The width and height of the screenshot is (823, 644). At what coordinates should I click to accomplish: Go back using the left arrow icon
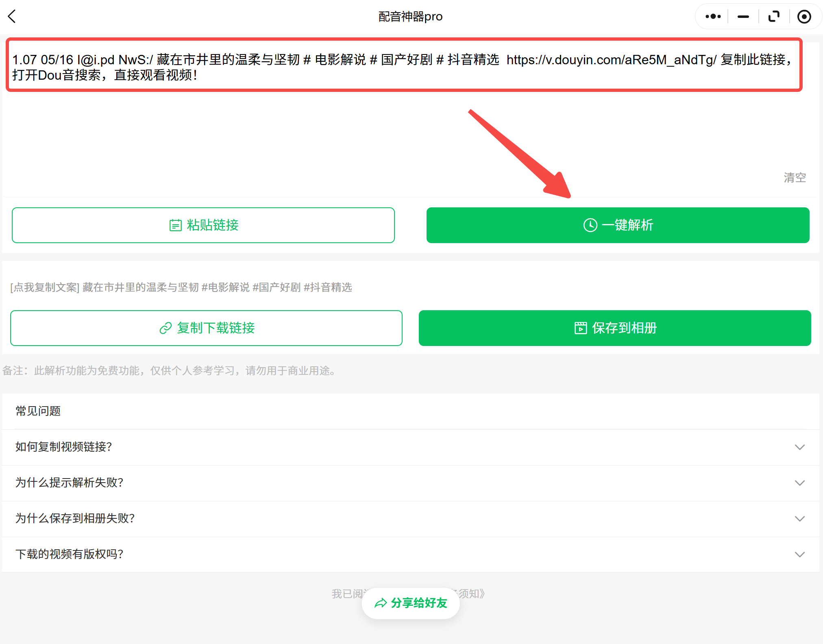12,17
